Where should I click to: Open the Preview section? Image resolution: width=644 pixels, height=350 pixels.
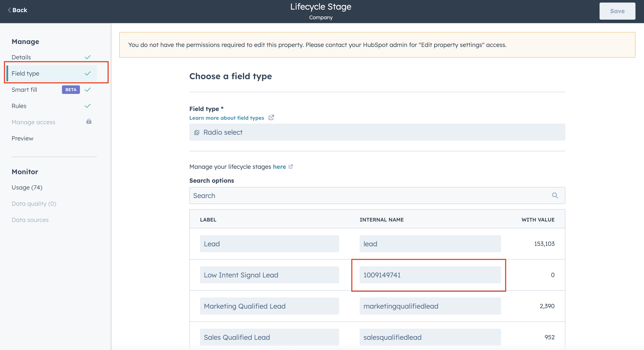(22, 138)
